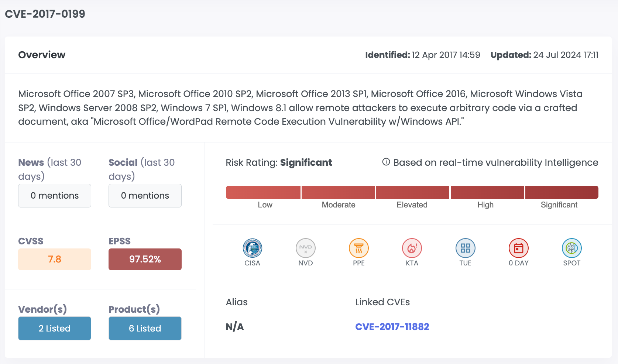Click the vulnerability description paragraph
The height and width of the screenshot is (364, 618).
click(x=301, y=108)
